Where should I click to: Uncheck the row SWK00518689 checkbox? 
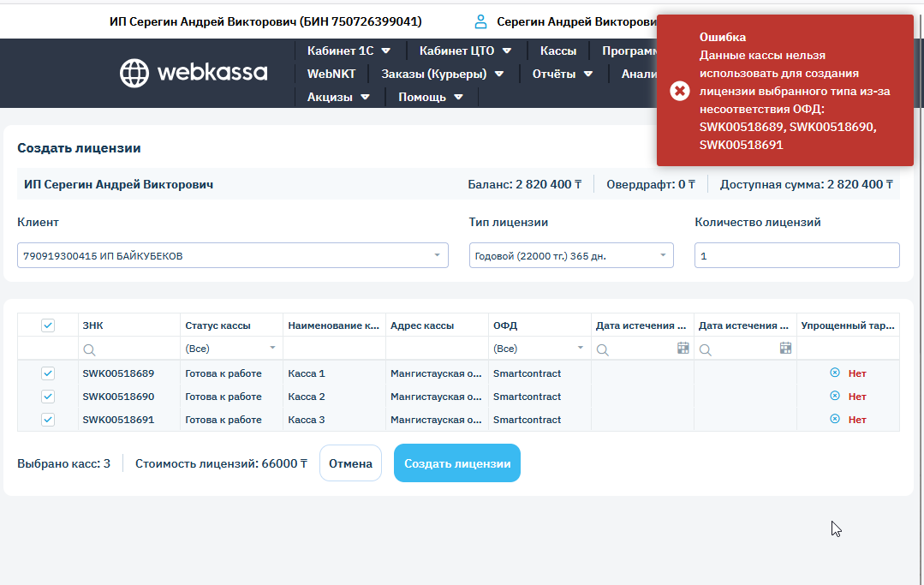48,373
